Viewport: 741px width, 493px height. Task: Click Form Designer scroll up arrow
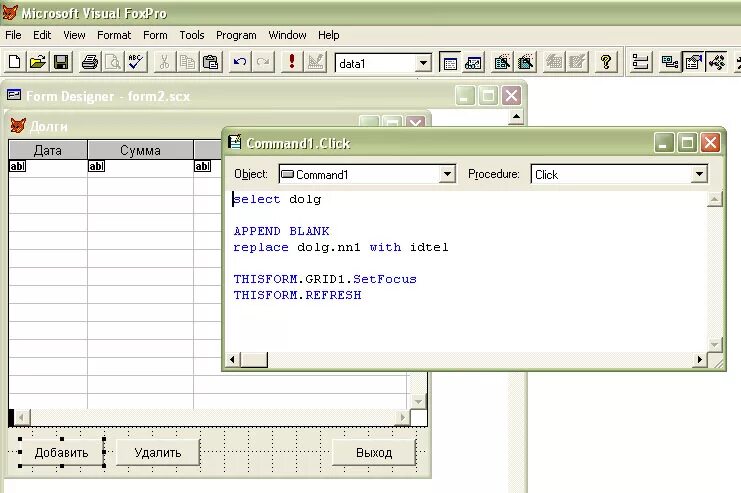516,116
